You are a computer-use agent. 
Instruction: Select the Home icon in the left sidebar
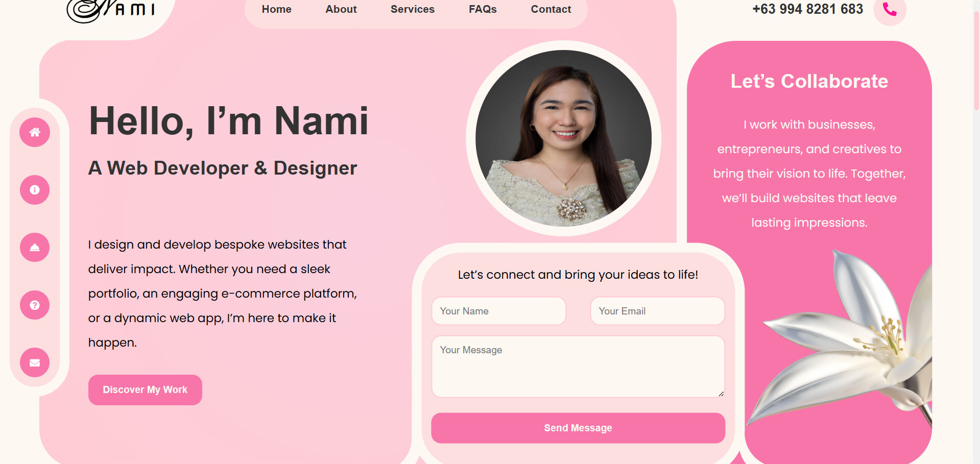(34, 132)
